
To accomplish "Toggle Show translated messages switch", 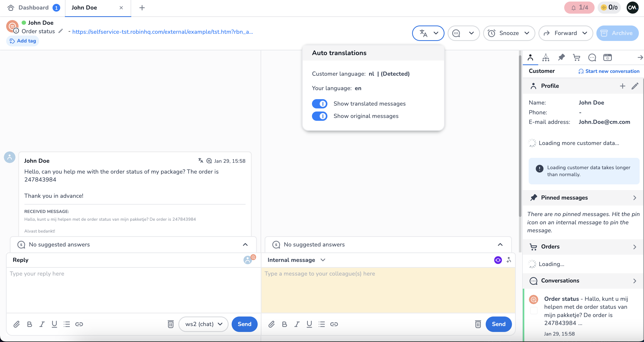I will 319,104.
